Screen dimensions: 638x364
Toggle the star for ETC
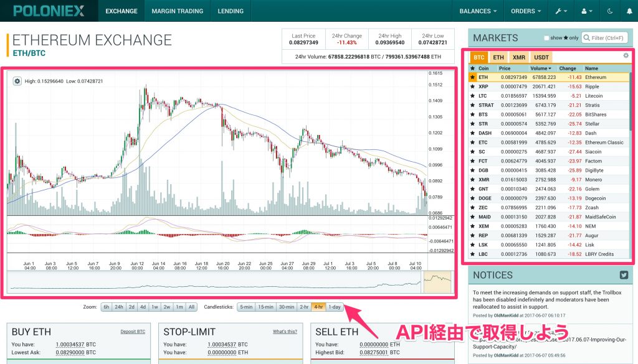pos(472,142)
